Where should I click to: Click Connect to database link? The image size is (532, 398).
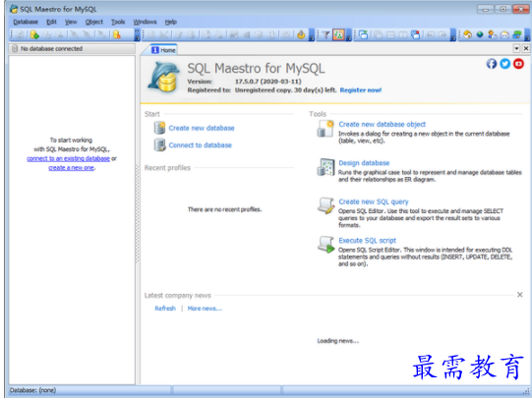(201, 145)
